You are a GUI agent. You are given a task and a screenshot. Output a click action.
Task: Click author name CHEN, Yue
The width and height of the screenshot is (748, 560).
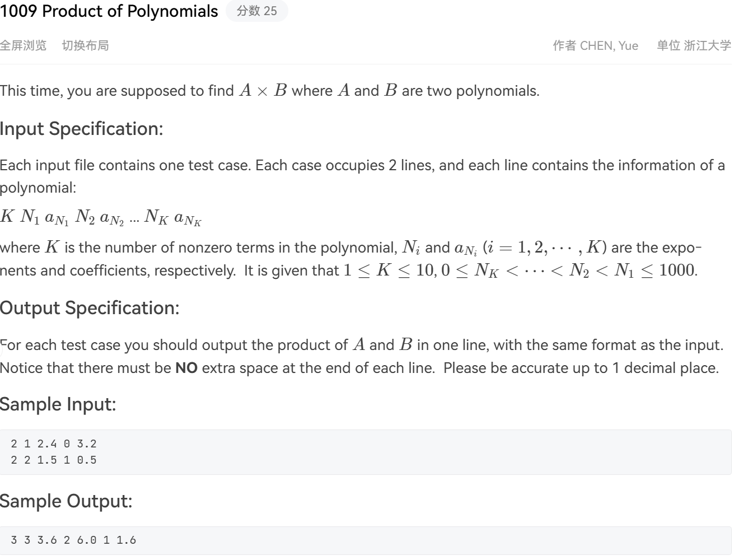609,45
